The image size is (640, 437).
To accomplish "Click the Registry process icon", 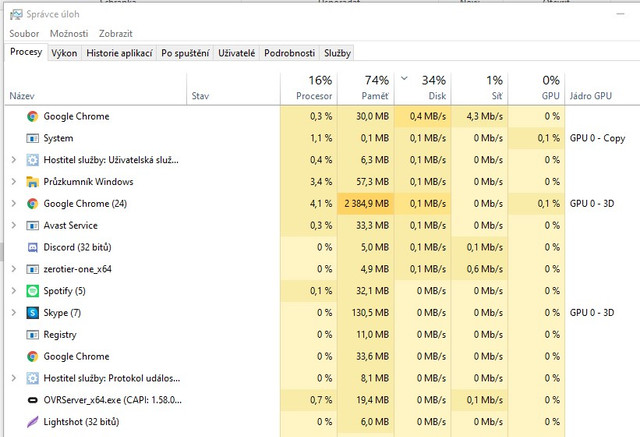I will [x=32, y=335].
